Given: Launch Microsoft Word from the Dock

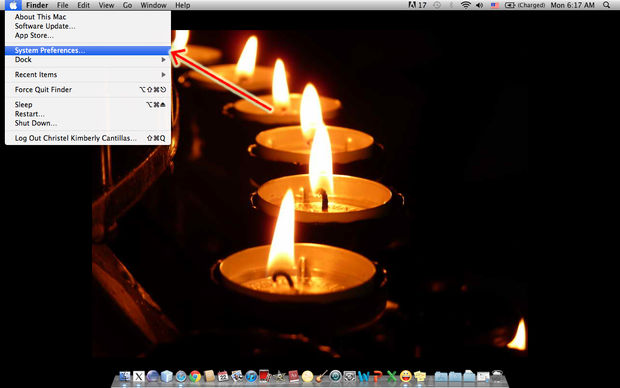Looking at the screenshot, I should (x=363, y=376).
